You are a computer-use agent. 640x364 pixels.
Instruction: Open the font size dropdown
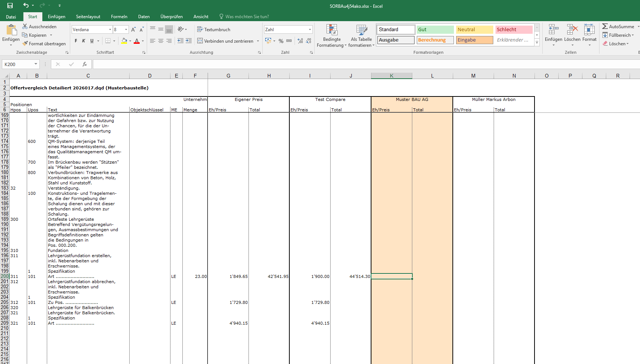pos(126,30)
